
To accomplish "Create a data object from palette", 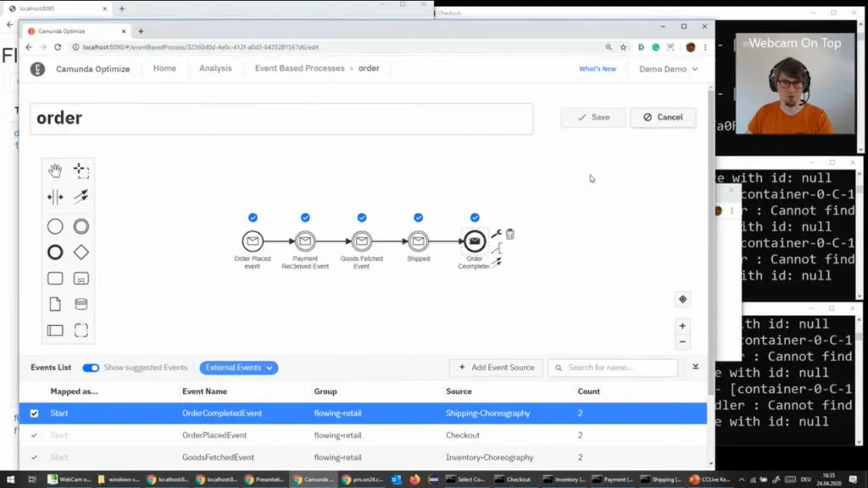I will (55, 304).
